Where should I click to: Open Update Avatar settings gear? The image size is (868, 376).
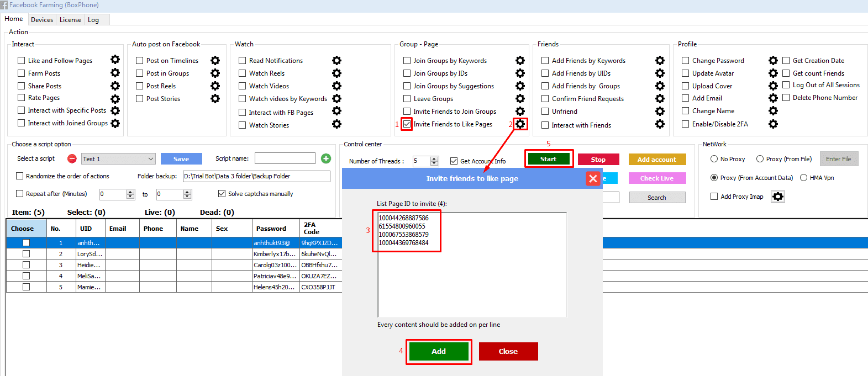pos(773,73)
